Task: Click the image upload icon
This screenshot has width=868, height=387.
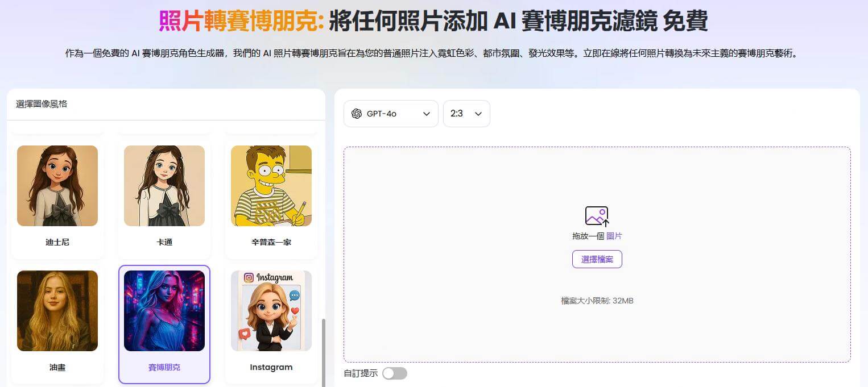Action: pyautogui.click(x=597, y=217)
